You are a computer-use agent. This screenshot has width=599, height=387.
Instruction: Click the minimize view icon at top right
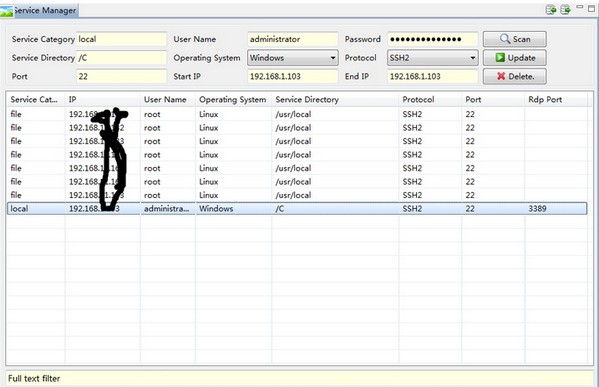pos(580,7)
